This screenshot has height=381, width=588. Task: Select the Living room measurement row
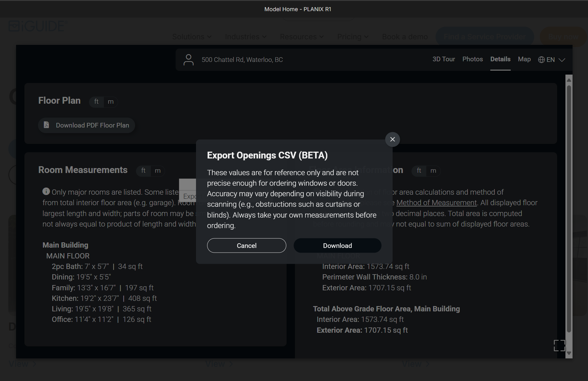click(x=101, y=309)
